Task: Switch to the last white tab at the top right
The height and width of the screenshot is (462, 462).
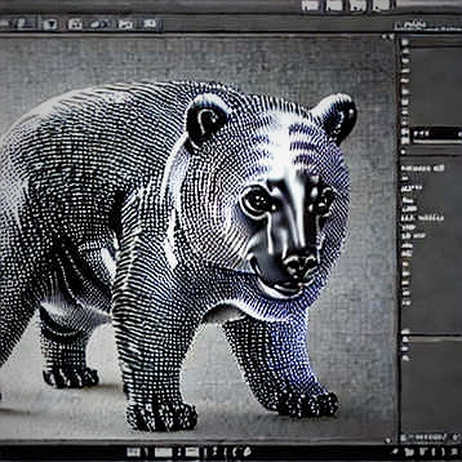Action: [x=382, y=5]
